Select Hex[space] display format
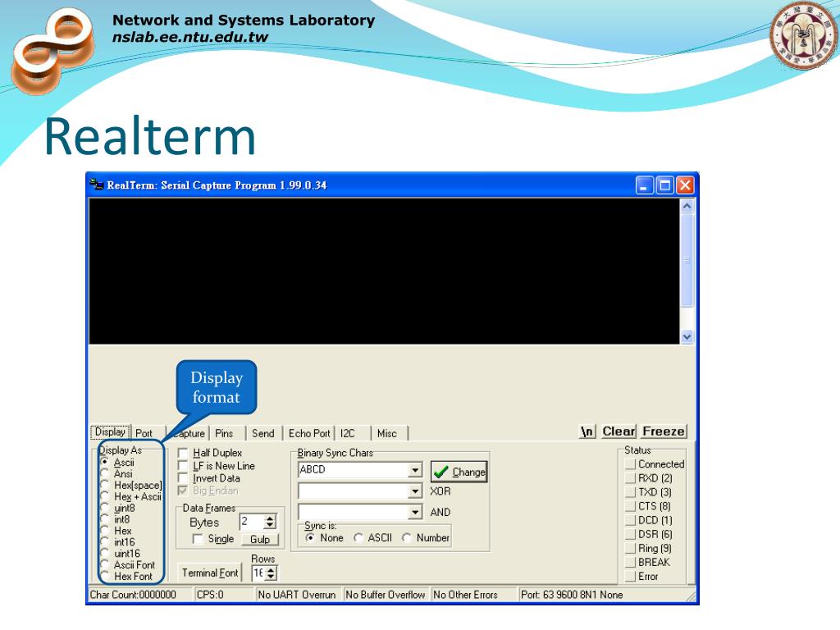The height and width of the screenshot is (630, 840). click(x=104, y=486)
